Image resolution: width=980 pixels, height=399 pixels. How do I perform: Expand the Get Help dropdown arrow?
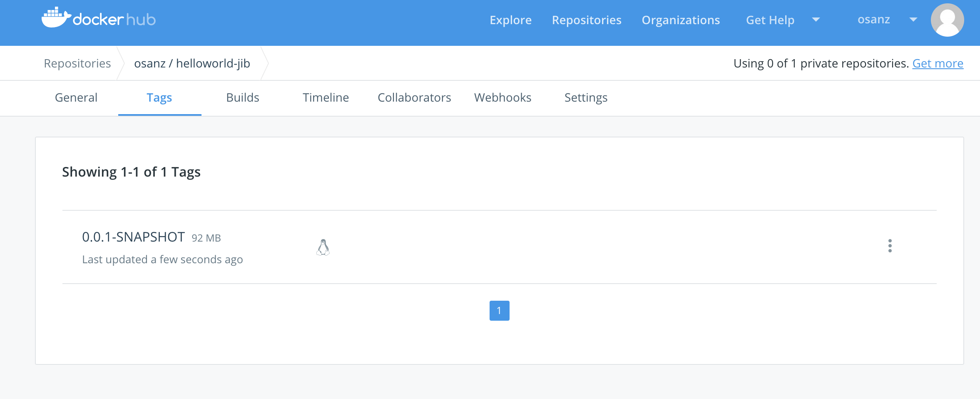(816, 20)
